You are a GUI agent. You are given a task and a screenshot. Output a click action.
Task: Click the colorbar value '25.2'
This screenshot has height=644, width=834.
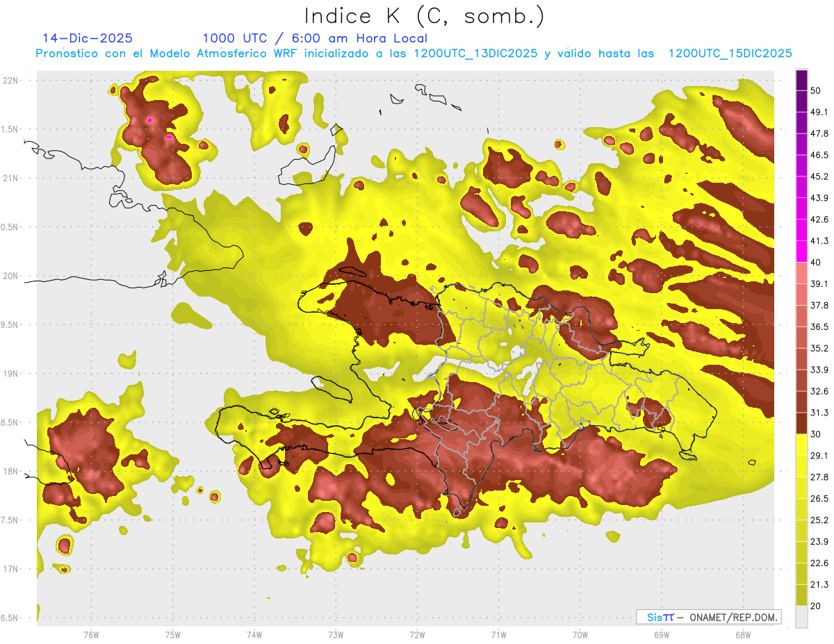coord(819,520)
